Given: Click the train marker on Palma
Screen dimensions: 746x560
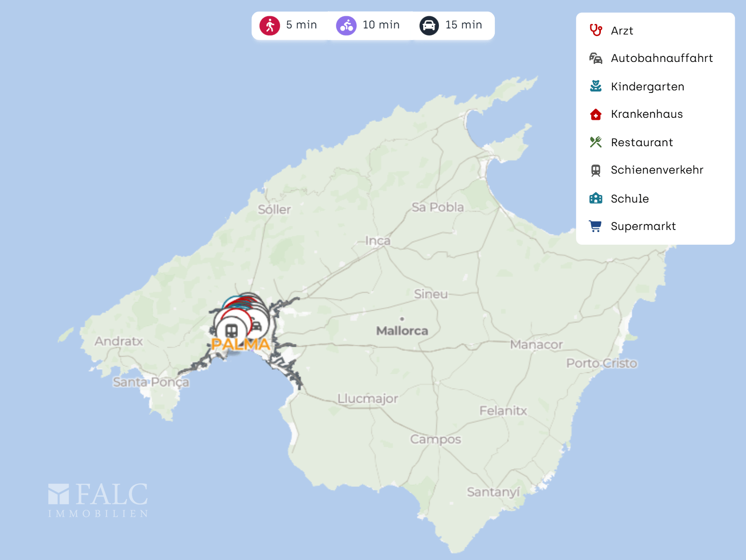Looking at the screenshot, I should [x=231, y=331].
